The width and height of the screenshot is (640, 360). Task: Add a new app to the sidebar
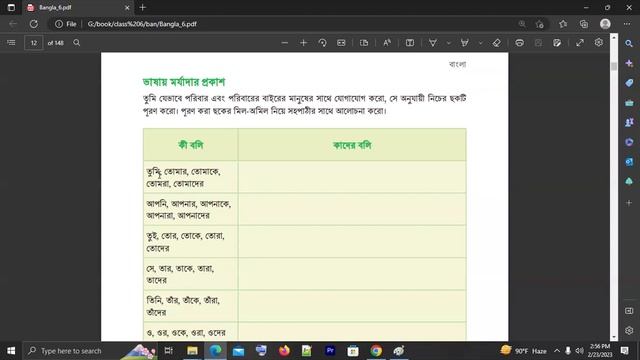tap(629, 202)
